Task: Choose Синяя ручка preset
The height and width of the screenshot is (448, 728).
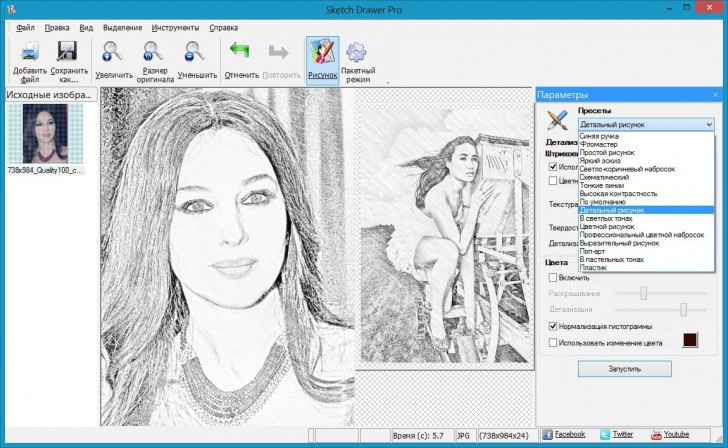Action: click(x=646, y=136)
